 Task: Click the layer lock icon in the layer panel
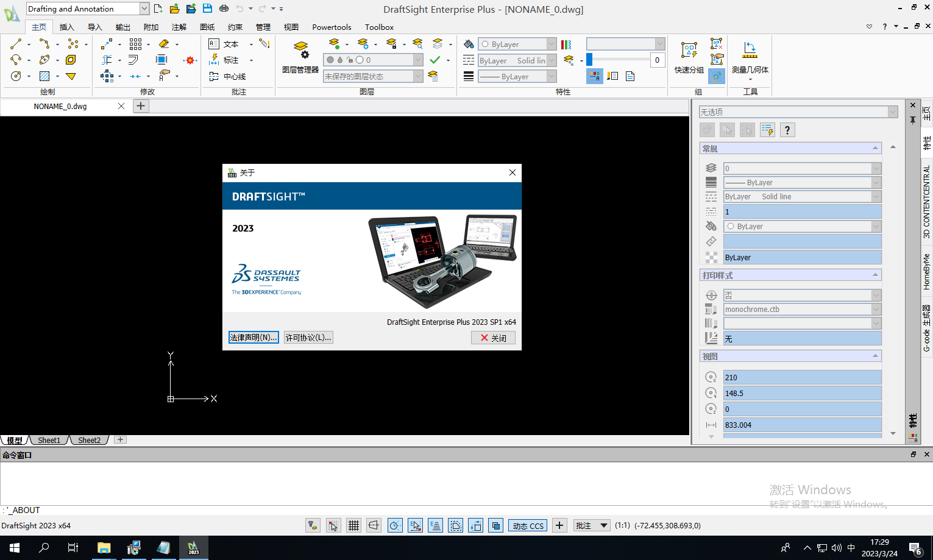coord(391,44)
